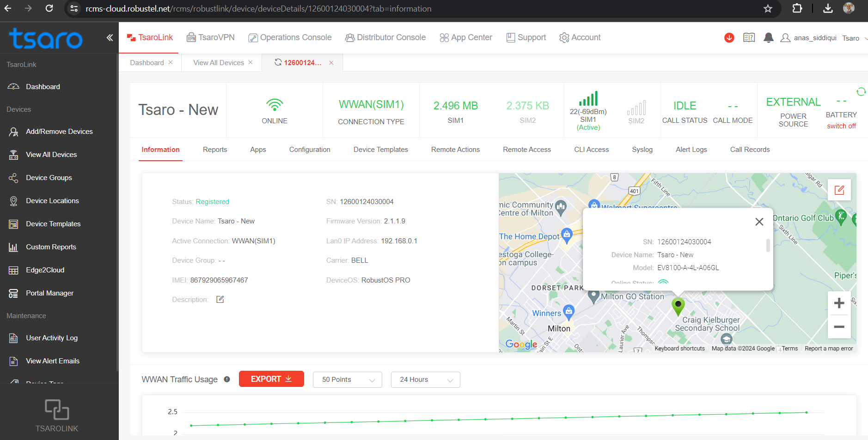Click the edit location icon on map
This screenshot has width=868, height=440.
coord(839,190)
